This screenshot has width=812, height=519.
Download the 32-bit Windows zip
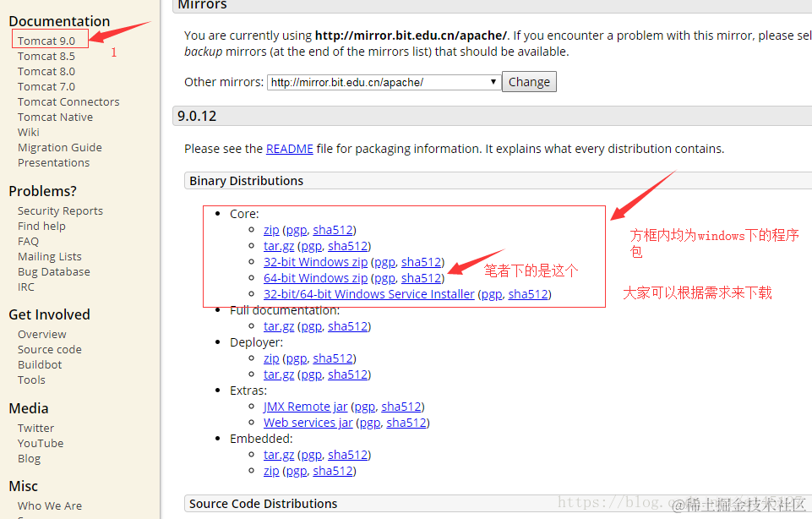[x=315, y=262]
